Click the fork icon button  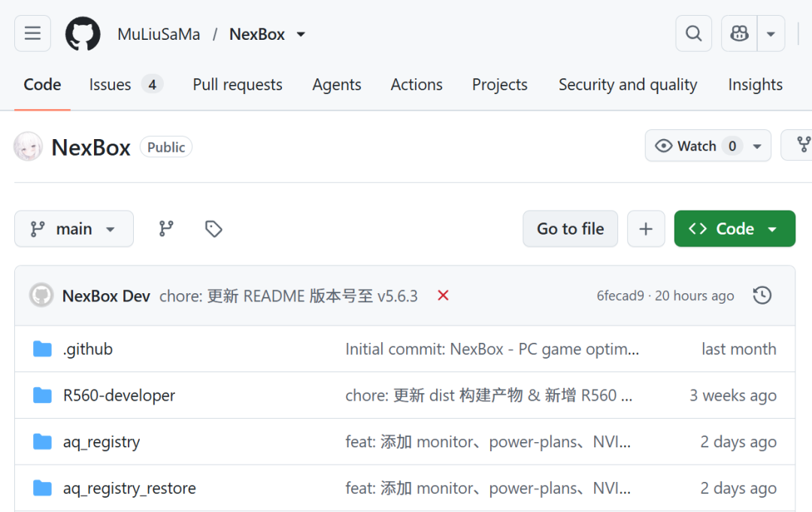pos(801,145)
